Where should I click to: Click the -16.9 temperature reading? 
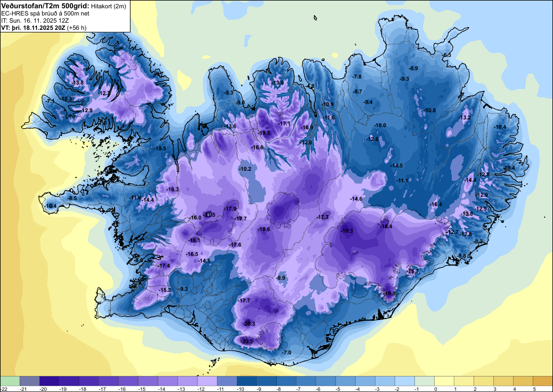point(307,128)
